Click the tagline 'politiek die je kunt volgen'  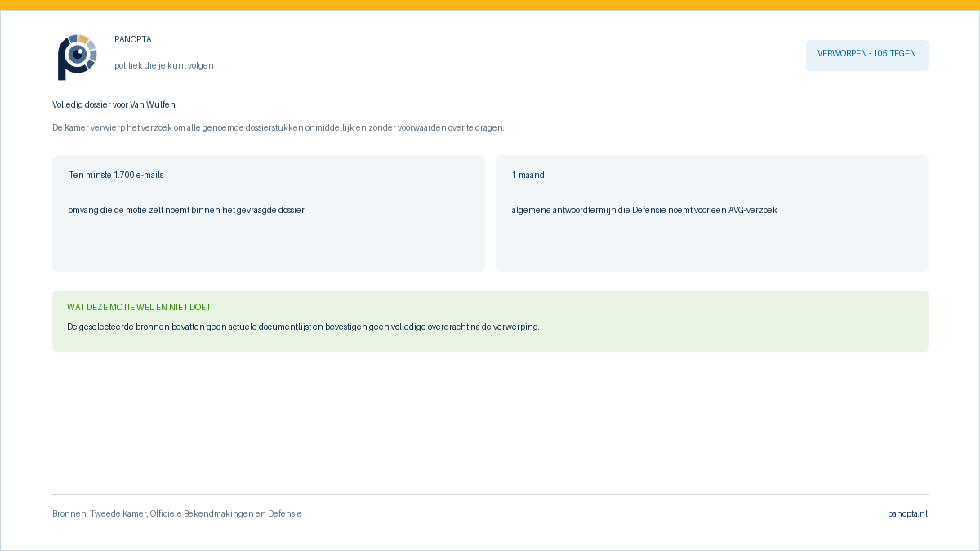tap(164, 65)
